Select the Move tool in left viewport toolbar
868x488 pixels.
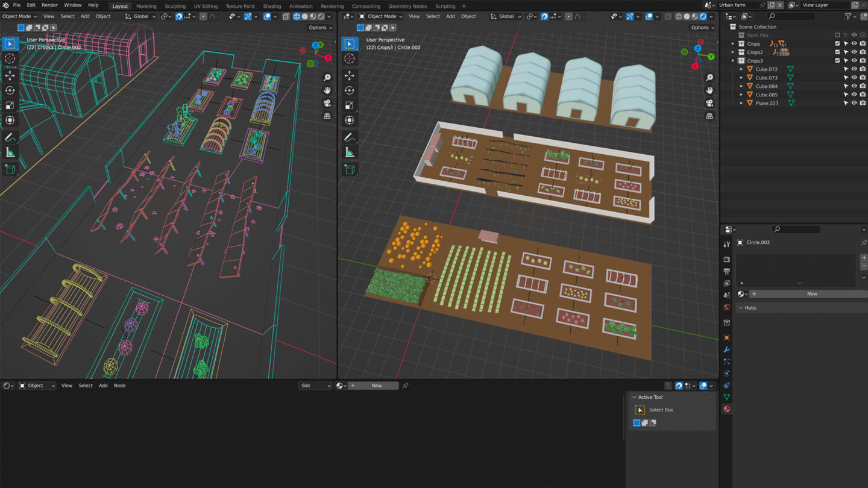pyautogui.click(x=10, y=75)
